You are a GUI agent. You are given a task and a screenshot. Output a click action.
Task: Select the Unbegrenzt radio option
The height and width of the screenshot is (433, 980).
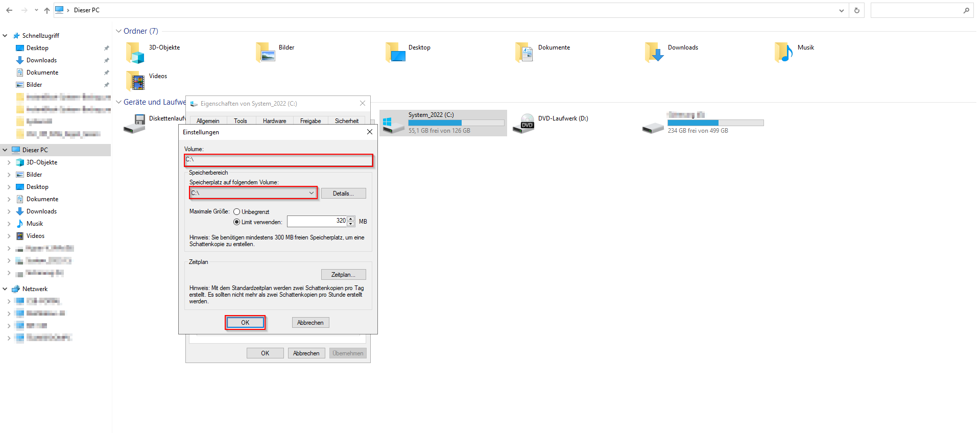pos(237,212)
